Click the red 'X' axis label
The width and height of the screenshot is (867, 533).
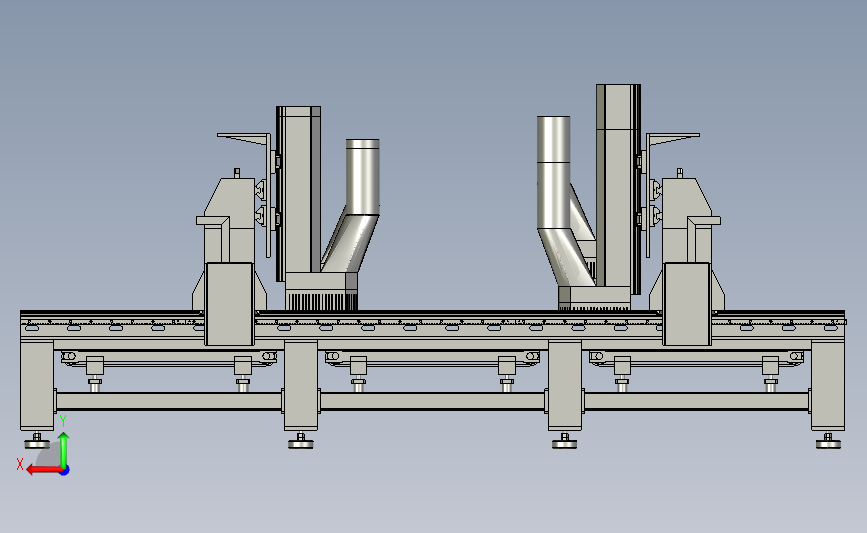20,464
